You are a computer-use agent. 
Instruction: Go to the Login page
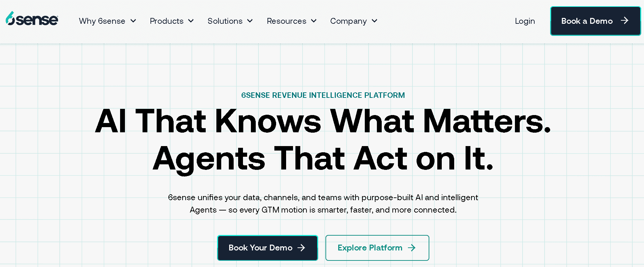pos(525,21)
